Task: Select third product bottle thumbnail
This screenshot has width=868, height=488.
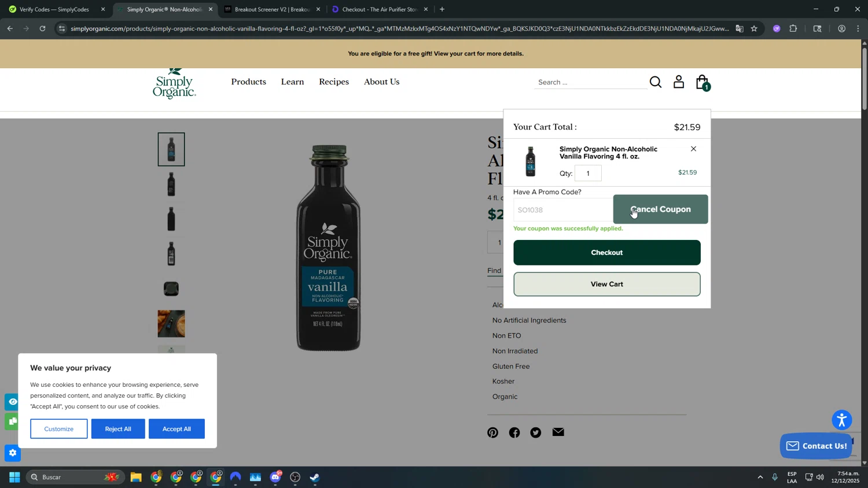Action: coord(171,219)
